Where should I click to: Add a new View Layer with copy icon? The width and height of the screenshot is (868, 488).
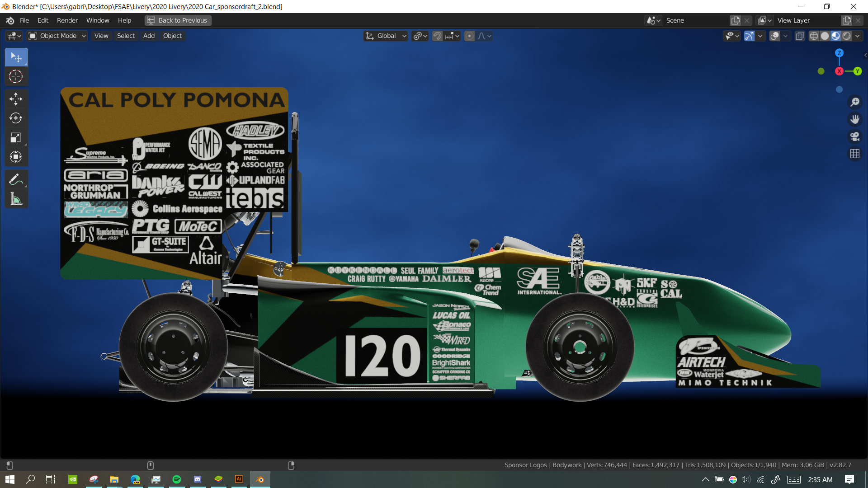[x=847, y=20]
